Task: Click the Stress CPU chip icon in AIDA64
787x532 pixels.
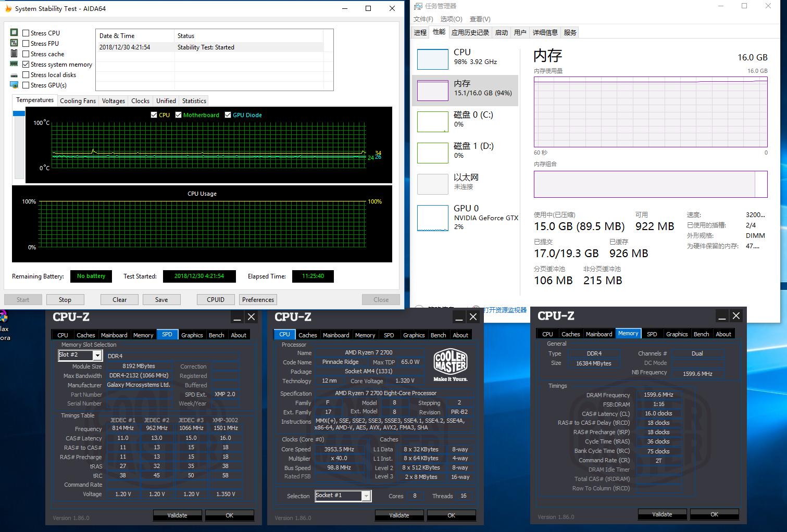Action: (x=14, y=32)
